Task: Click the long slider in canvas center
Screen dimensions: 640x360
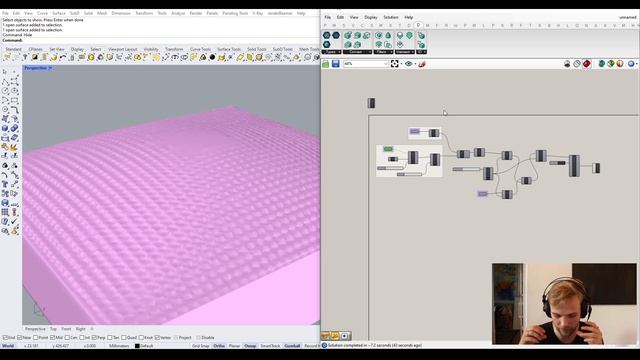Action: point(466,169)
